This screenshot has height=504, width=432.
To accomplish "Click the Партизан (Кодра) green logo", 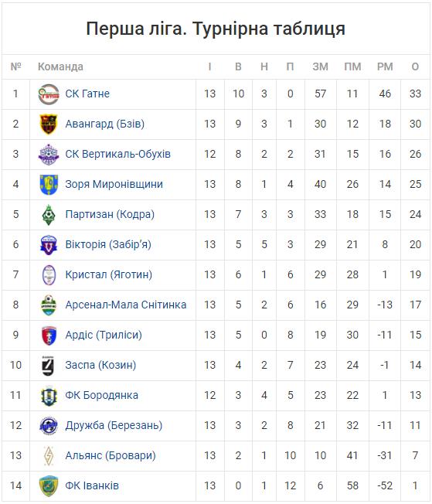I will click(x=49, y=215).
